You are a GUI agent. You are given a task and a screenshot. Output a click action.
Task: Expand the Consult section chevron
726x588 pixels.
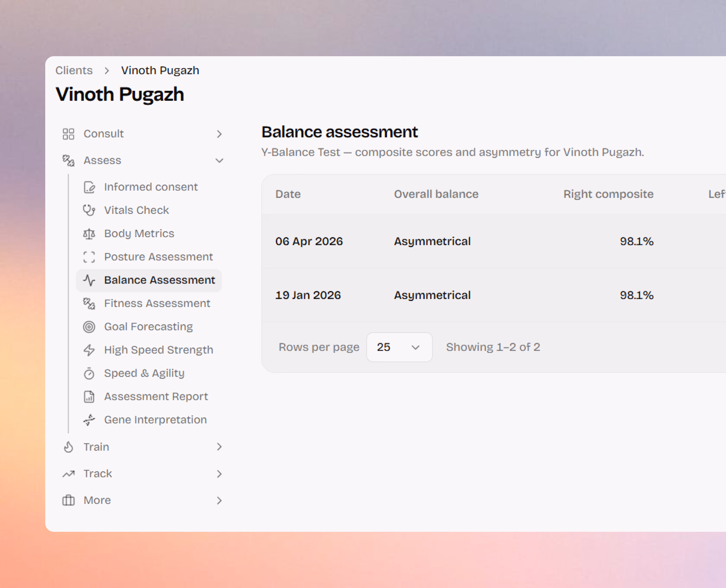coord(219,134)
